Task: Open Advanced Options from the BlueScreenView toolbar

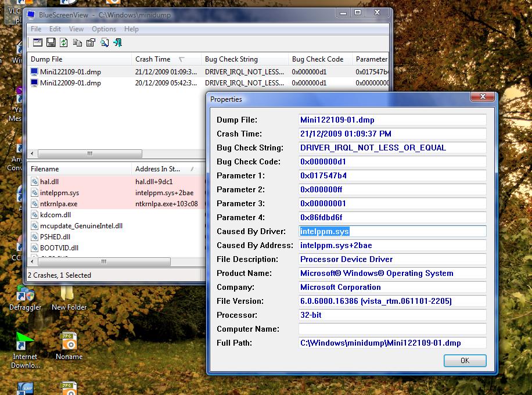Action: pyautogui.click(x=37, y=42)
